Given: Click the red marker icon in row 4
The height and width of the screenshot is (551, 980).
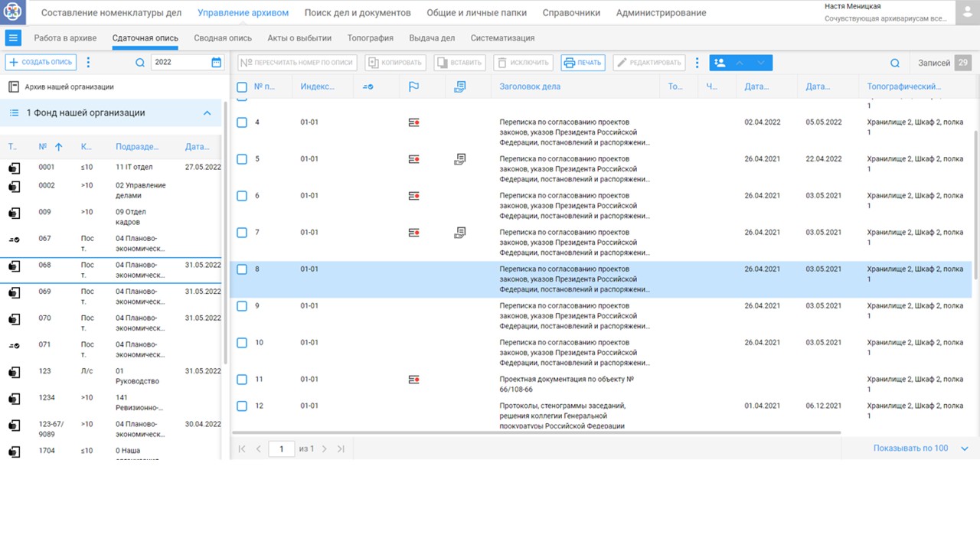Looking at the screenshot, I should coord(413,122).
